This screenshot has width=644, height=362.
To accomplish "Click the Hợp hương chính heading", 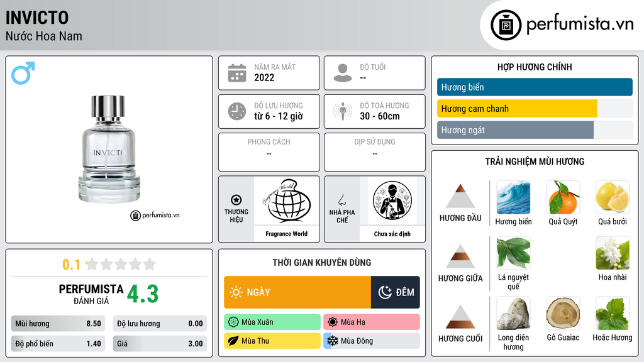I will (535, 67).
